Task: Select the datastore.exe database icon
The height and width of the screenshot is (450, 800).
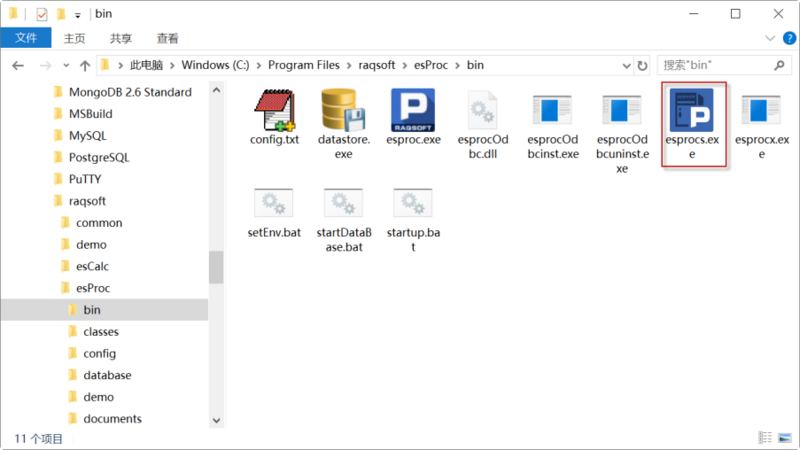Action: tap(343, 110)
